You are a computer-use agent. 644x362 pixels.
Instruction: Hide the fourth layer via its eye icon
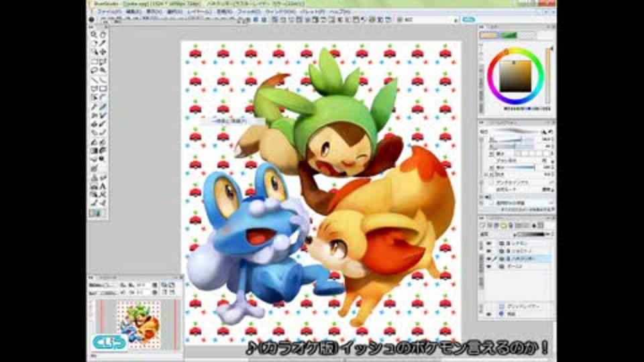[x=489, y=266]
